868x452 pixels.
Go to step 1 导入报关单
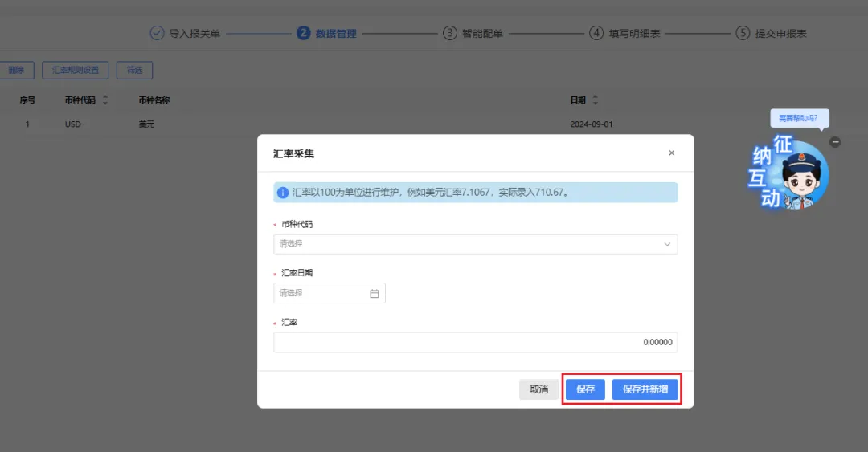coord(185,33)
